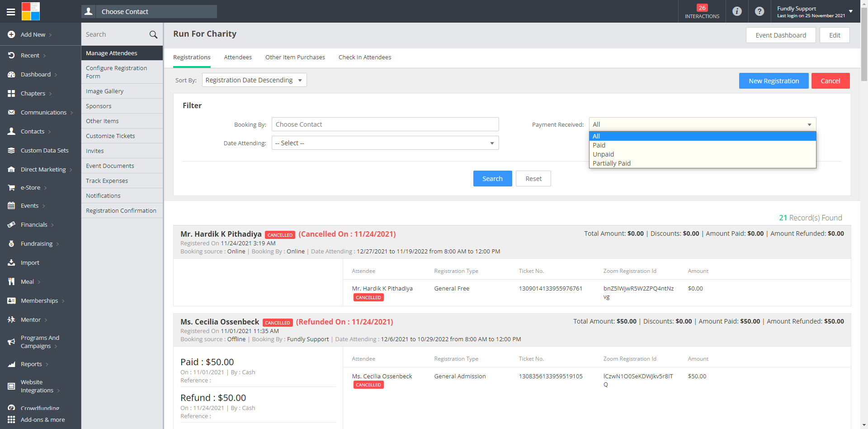Click the Add New plus icon
This screenshot has height=429, width=868.
11,34
